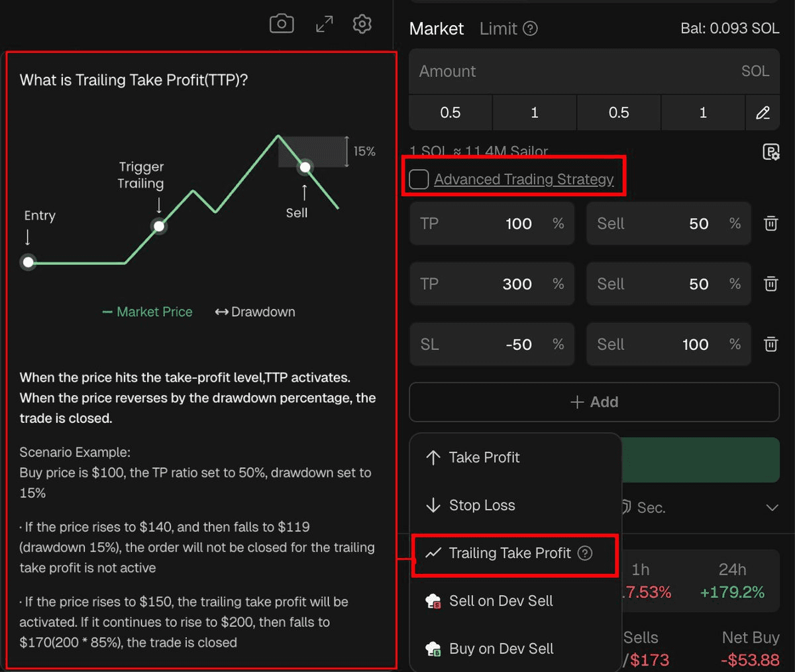Select the 0.5 SOL preset amount
795x672 pixels.
click(450, 113)
